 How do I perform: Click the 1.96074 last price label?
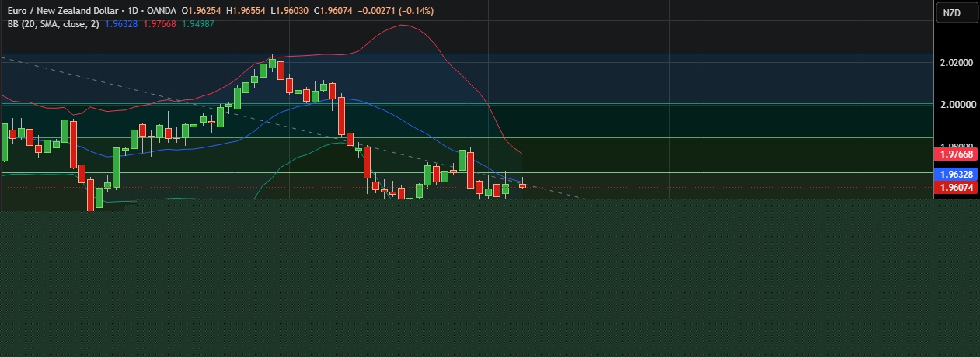(956, 187)
